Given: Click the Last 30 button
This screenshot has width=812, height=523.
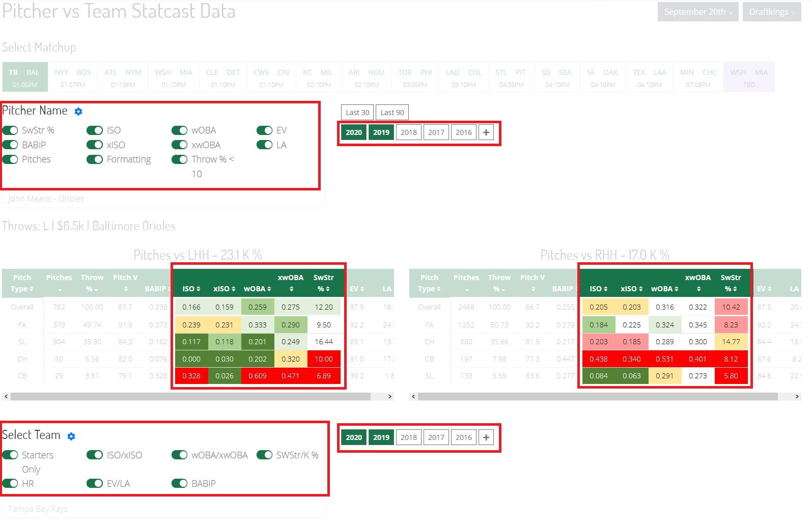Looking at the screenshot, I should (x=357, y=113).
